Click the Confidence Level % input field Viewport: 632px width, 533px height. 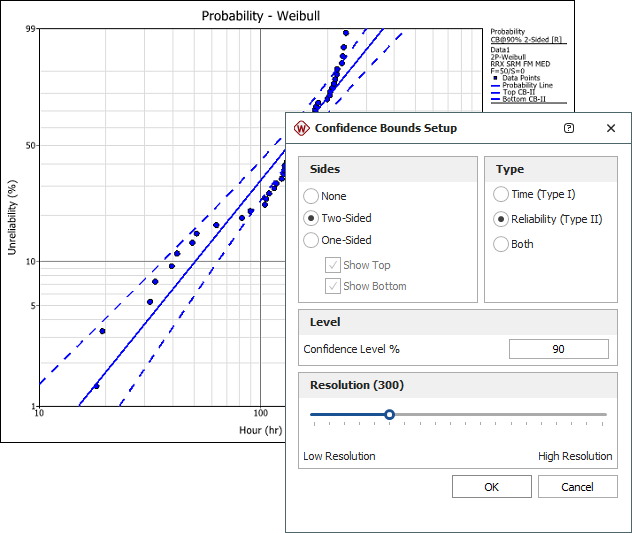click(x=558, y=349)
